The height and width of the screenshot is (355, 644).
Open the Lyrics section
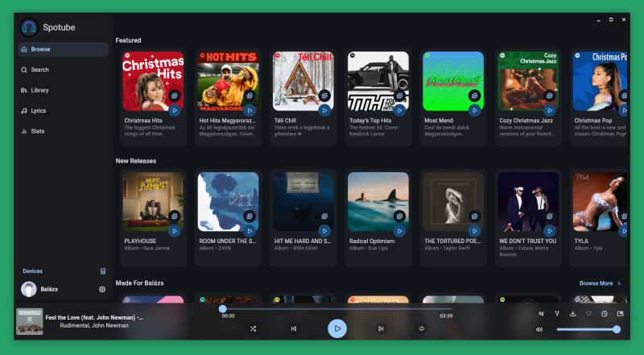tap(63, 111)
